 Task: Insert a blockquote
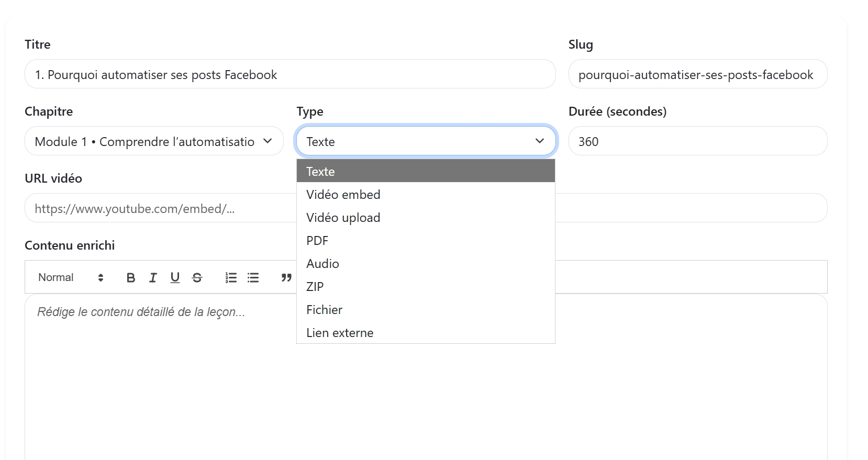pos(286,277)
